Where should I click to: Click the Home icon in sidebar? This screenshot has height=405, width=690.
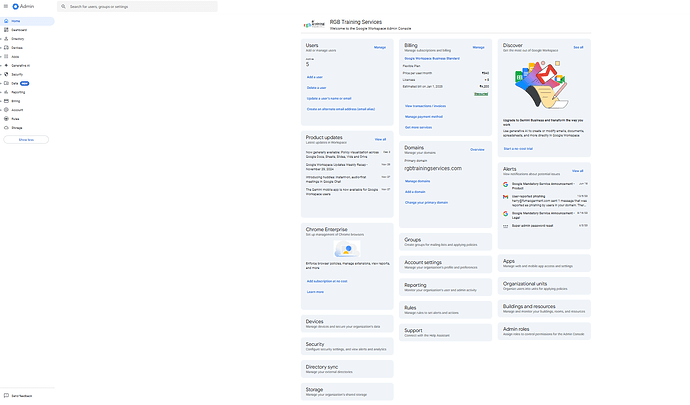pyautogui.click(x=6, y=21)
